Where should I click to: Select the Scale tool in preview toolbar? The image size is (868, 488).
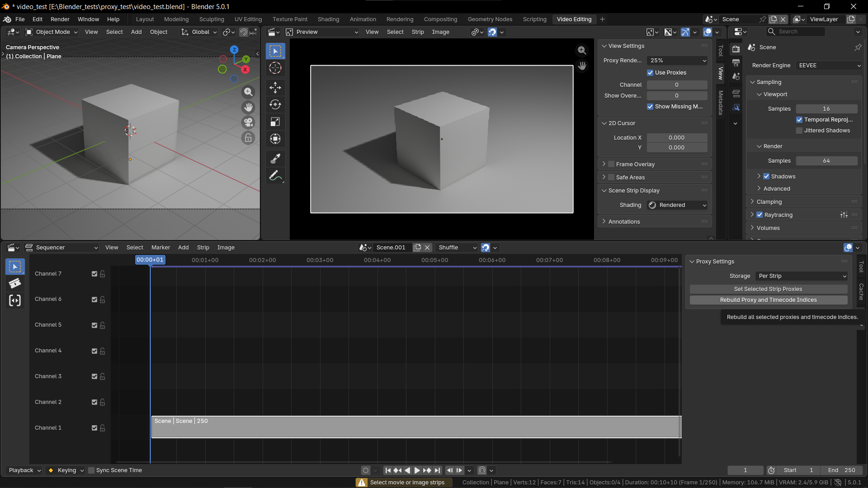(275, 122)
